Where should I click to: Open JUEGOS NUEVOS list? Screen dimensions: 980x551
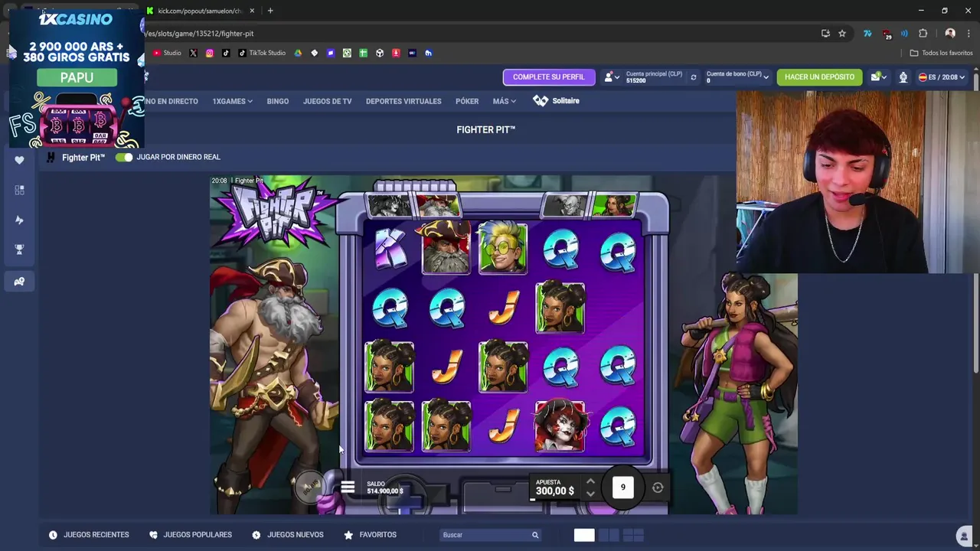288,535
